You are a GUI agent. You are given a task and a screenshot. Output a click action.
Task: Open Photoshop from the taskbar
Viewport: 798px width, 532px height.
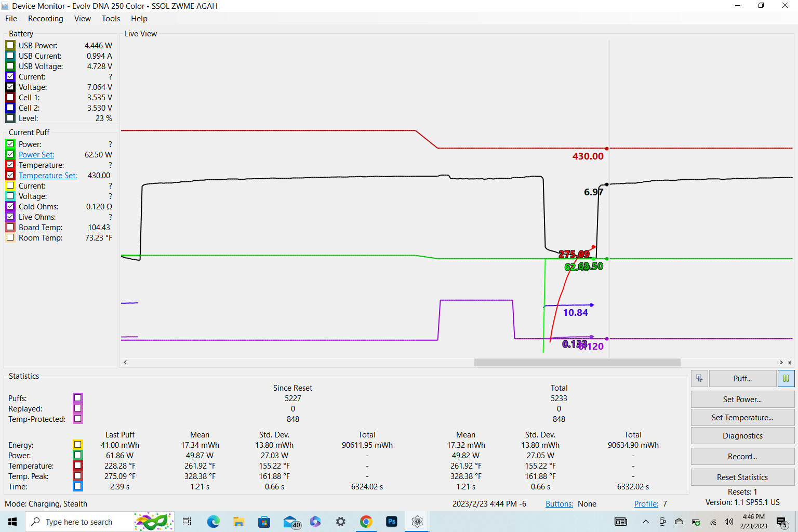[392, 522]
